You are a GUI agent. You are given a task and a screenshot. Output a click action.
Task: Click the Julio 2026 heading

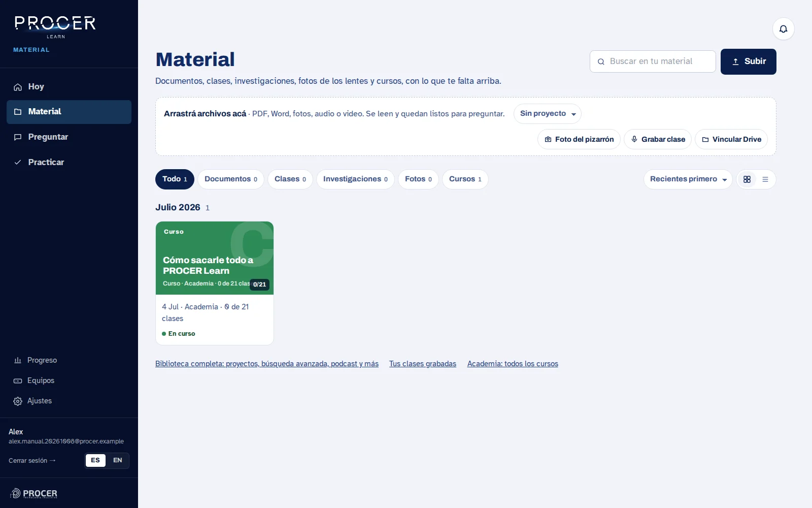(x=178, y=207)
